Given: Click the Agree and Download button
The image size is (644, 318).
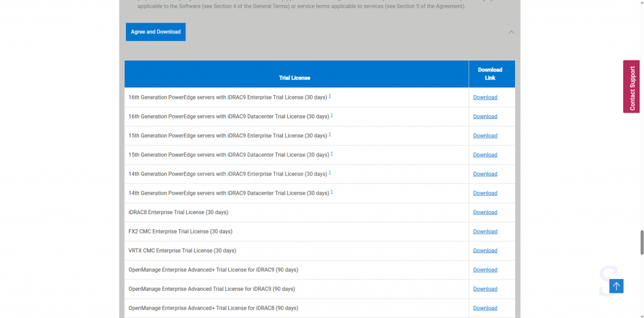Looking at the screenshot, I should 156,31.
